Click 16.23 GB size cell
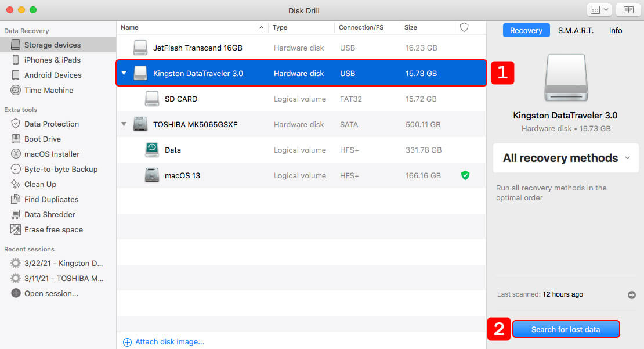 pos(421,48)
